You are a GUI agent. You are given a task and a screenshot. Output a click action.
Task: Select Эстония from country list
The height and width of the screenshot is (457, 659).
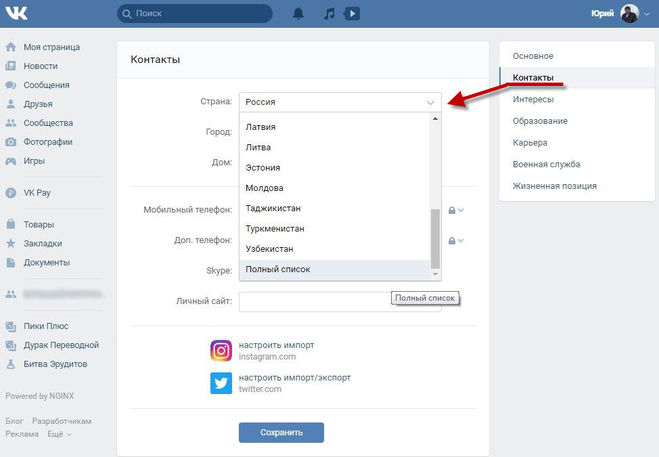(x=263, y=167)
